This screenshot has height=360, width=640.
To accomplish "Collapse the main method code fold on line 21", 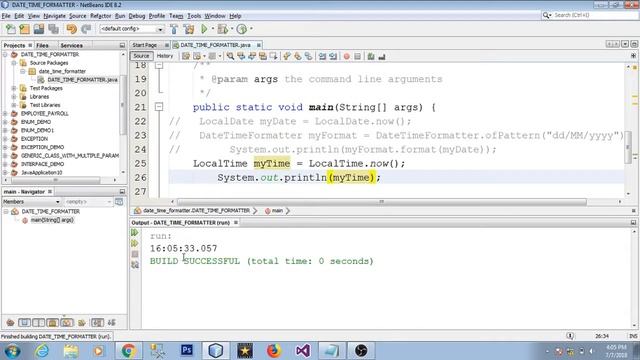I will (159, 107).
